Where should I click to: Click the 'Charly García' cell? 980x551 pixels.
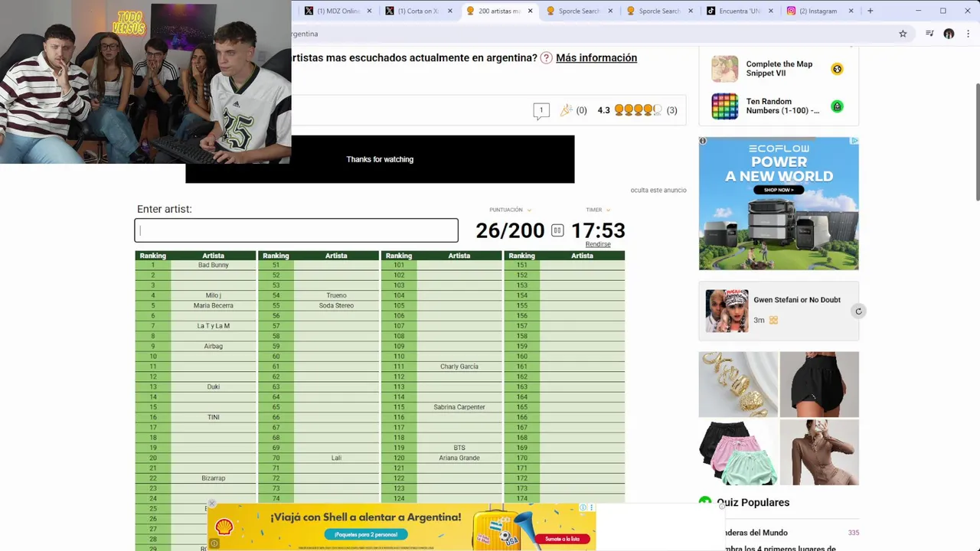[459, 367]
